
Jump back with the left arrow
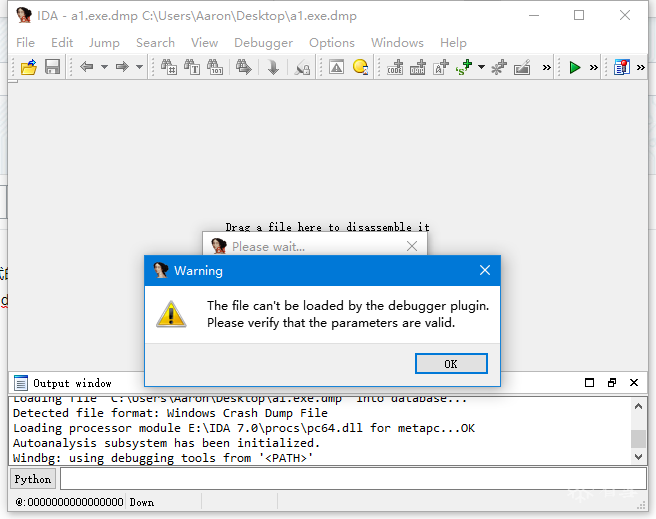click(86, 67)
